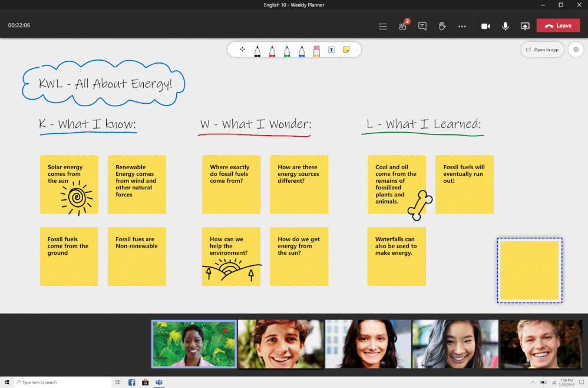Select the blue pen tool
Image resolution: width=588 pixels, height=388 pixels.
coord(302,50)
